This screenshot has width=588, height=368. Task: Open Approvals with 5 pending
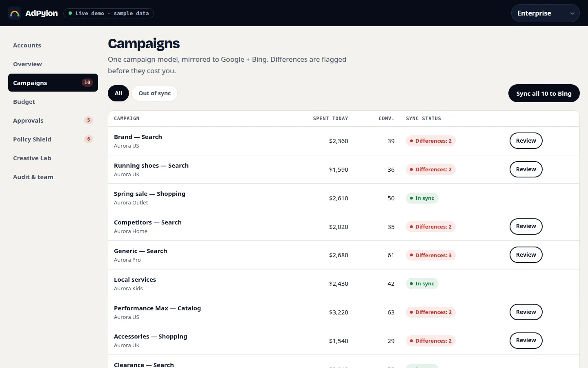pos(53,120)
